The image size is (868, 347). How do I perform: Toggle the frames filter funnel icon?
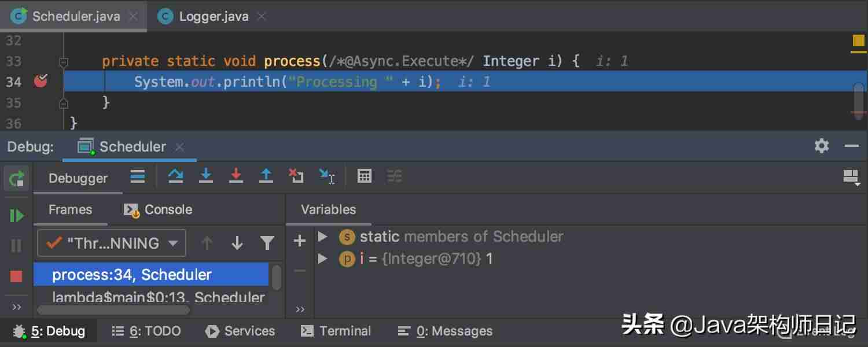coord(267,243)
